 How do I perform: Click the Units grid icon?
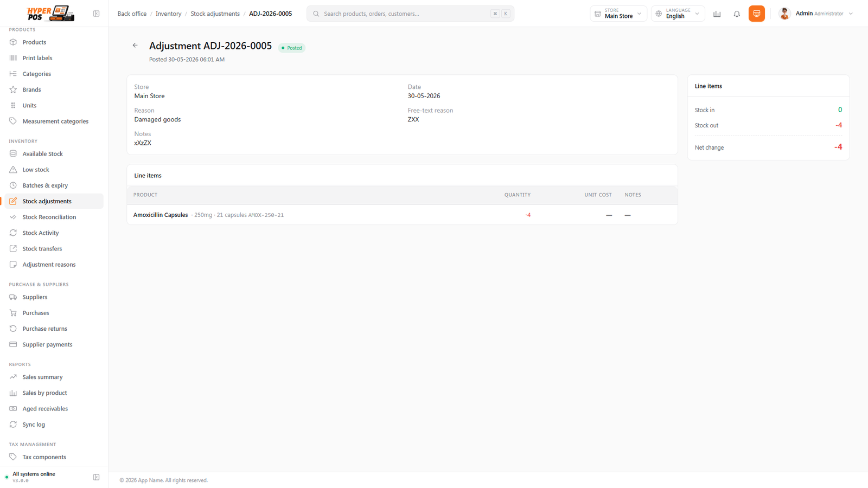(13, 106)
